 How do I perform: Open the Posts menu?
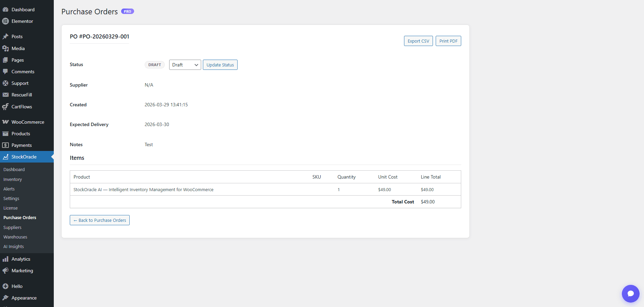pyautogui.click(x=17, y=36)
